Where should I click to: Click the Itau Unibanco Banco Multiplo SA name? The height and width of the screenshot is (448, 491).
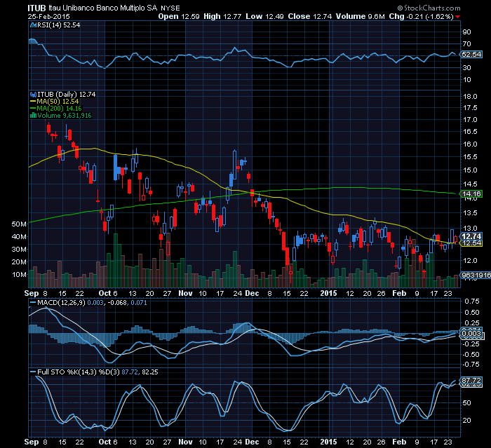click(102, 8)
